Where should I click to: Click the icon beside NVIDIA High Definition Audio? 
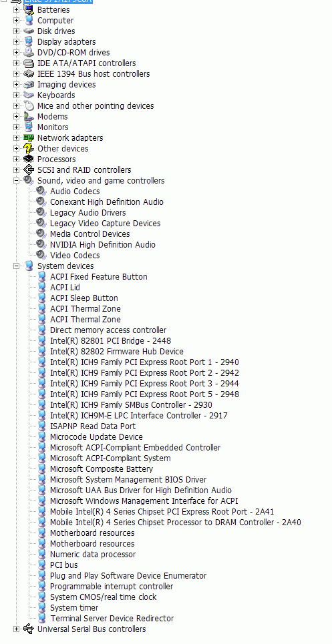pyautogui.click(x=41, y=244)
